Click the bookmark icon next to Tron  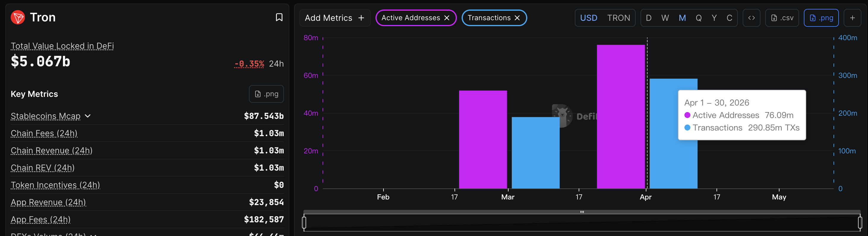point(279,18)
